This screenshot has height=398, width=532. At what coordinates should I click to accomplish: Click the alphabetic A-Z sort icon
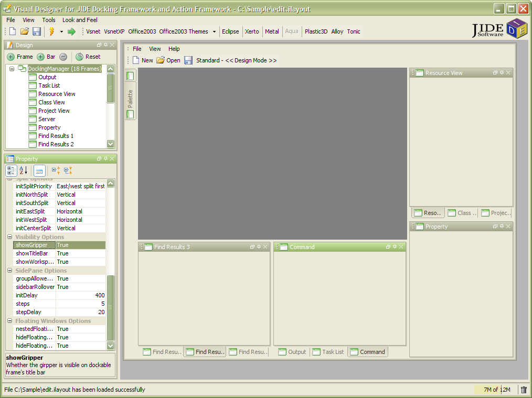point(24,170)
